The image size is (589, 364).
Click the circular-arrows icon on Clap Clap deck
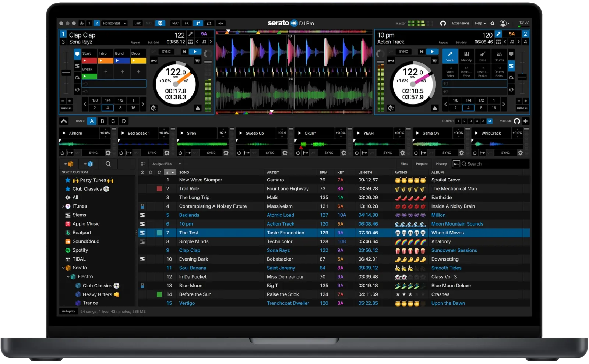point(77,89)
